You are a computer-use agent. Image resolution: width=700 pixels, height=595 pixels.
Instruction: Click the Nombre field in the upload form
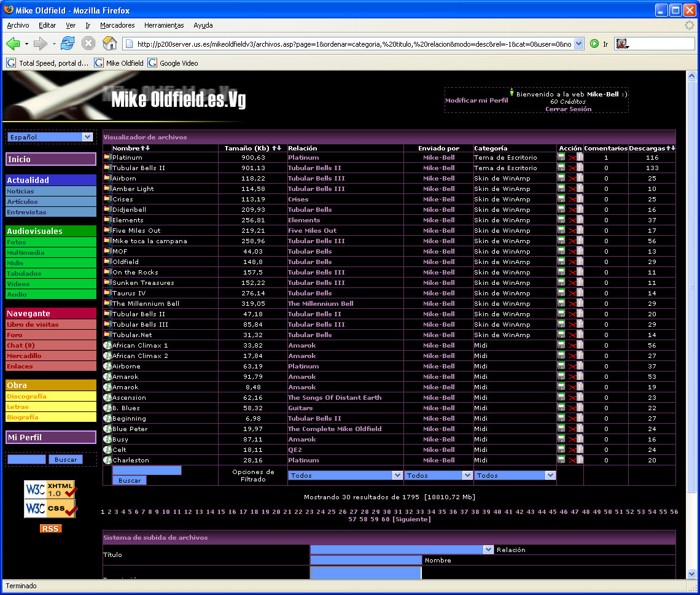point(366,560)
